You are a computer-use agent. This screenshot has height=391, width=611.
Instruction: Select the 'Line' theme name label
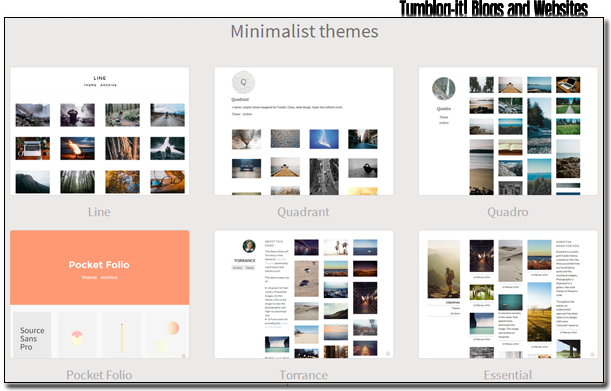99,212
